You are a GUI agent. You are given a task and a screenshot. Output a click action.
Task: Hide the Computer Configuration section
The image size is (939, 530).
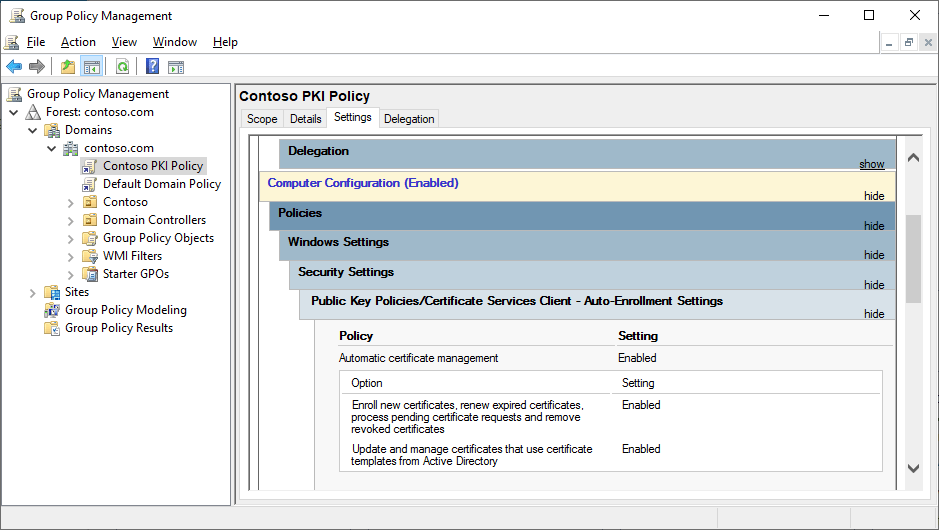[x=873, y=196]
